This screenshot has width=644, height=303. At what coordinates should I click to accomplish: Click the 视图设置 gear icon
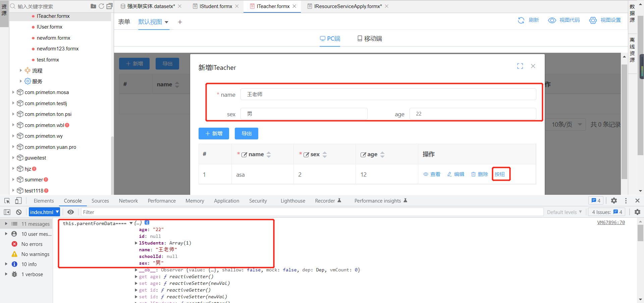[593, 20]
